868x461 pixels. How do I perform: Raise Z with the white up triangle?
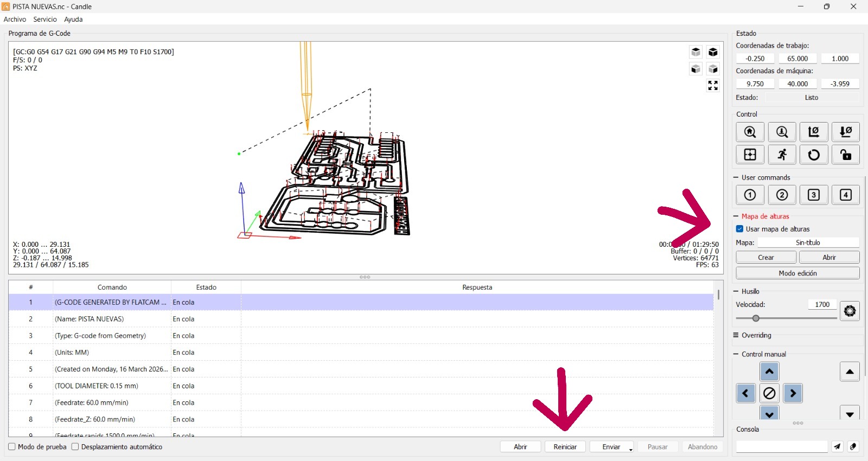850,372
